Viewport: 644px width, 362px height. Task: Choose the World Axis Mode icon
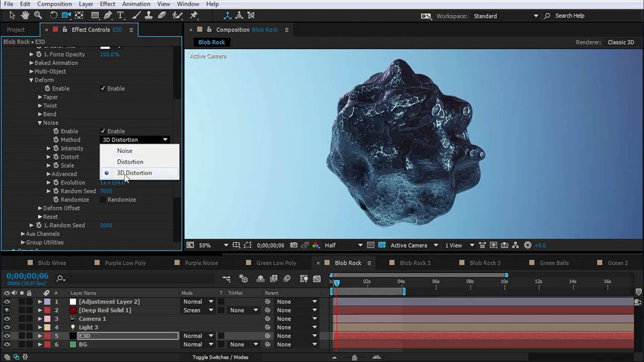pyautogui.click(x=239, y=16)
